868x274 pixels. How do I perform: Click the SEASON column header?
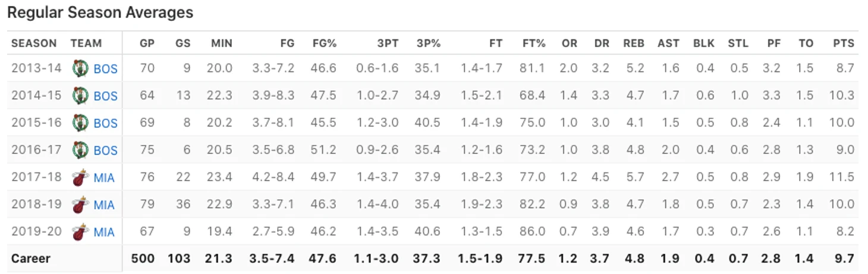pos(34,43)
